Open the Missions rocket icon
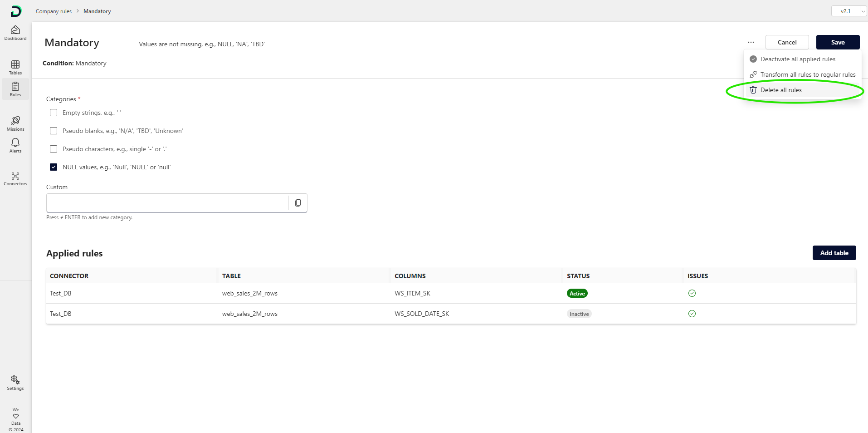Viewport: 868px width, 433px height. pos(15,123)
